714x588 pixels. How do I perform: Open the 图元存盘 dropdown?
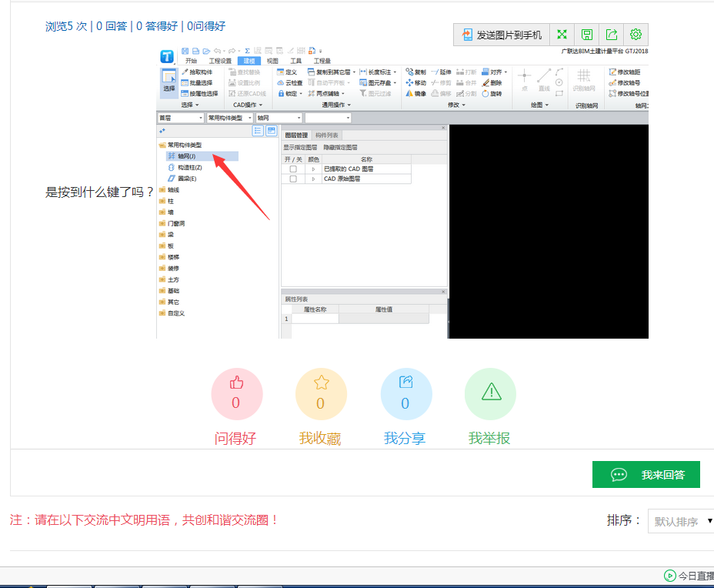(x=378, y=82)
